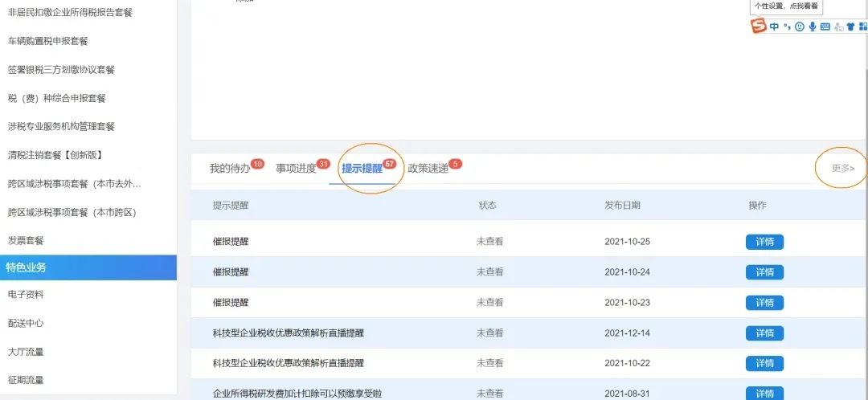868x400 pixels.
Task: Open the t-shirt skin icon on the IME bar
Action: pyautogui.click(x=850, y=27)
